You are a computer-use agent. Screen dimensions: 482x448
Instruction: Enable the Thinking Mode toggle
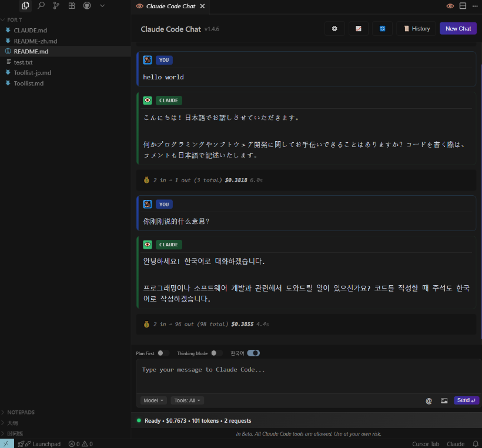[x=216, y=353]
